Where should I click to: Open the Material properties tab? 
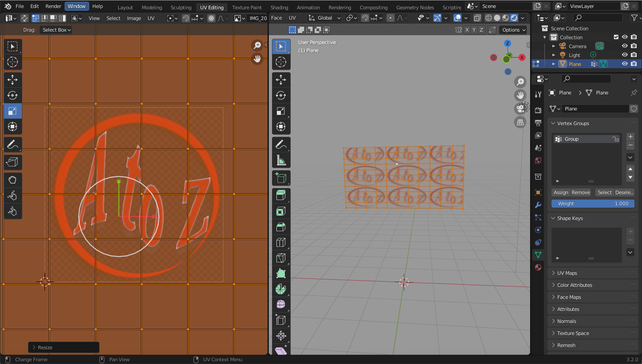tap(538, 267)
